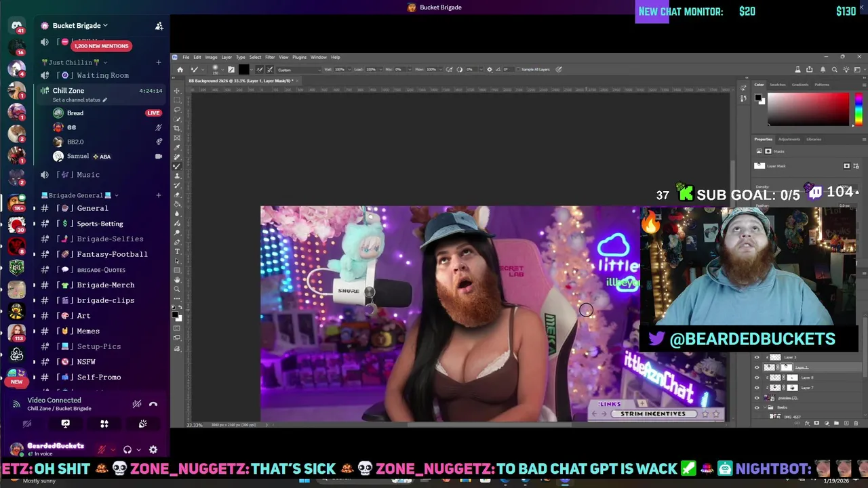The image size is (868, 488).
Task: Select the Crop tool
Action: [176, 128]
